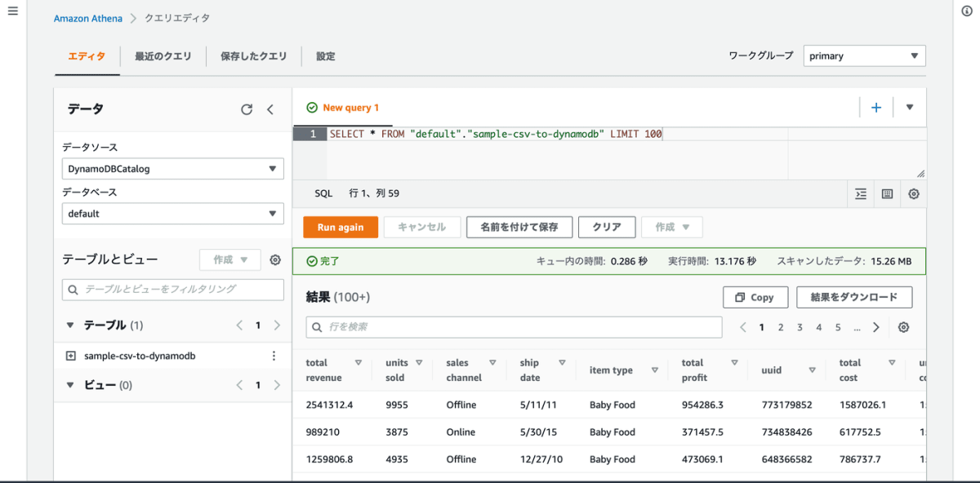Go to next results page arrow
980x483 pixels.
876,327
